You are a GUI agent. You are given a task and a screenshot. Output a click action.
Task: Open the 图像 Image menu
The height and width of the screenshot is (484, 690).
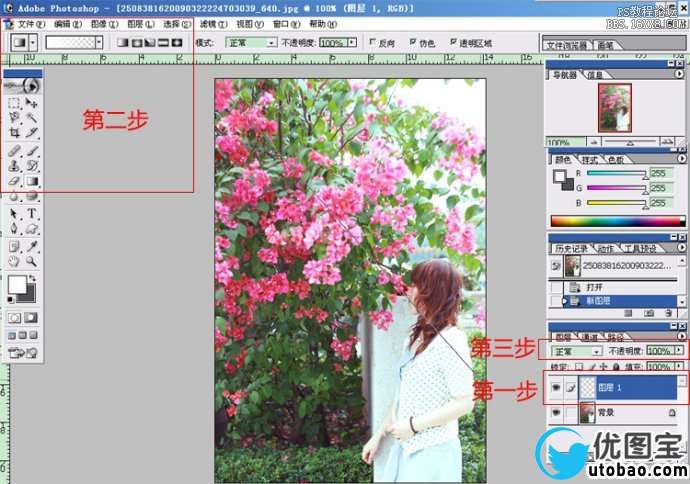104,24
